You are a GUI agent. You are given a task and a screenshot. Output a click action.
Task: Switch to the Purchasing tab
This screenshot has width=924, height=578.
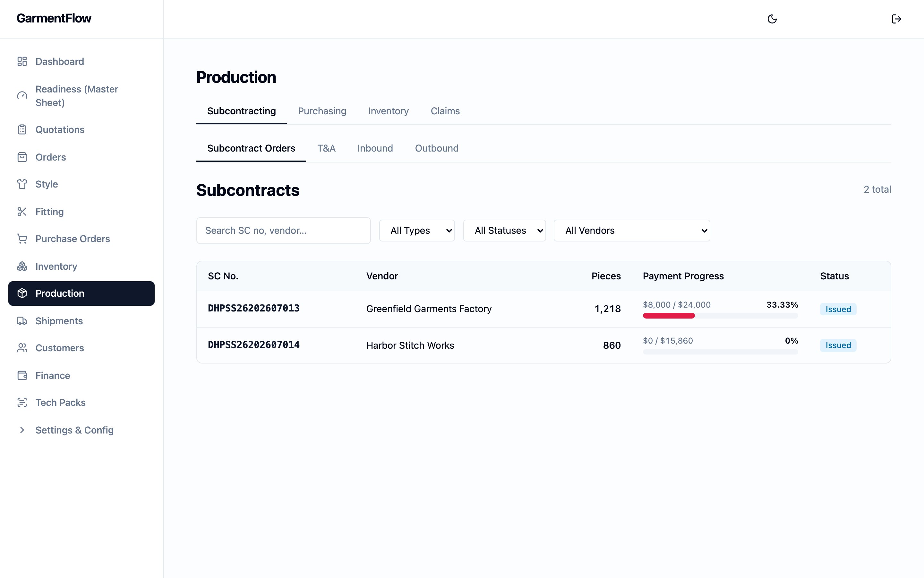pyautogui.click(x=322, y=111)
